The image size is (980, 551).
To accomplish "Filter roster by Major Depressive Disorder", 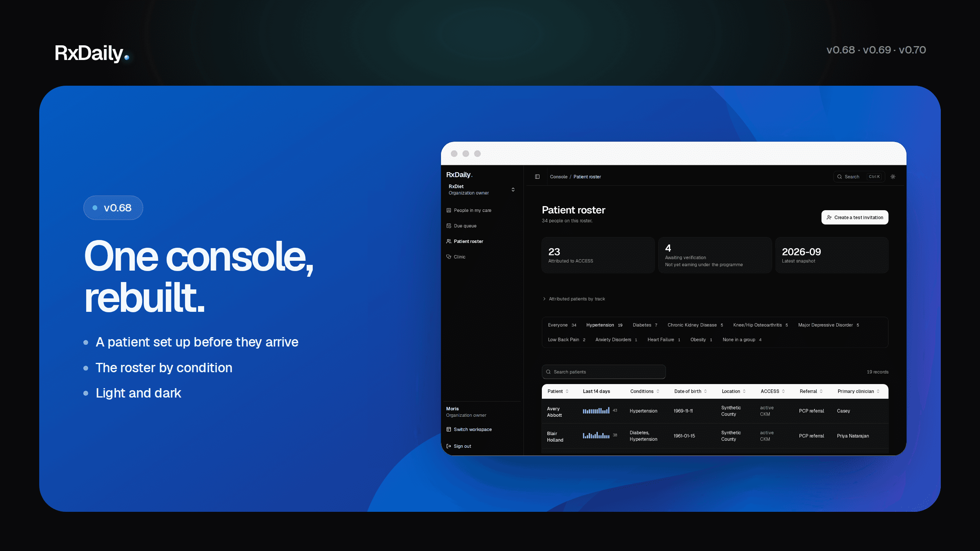I will coord(829,325).
